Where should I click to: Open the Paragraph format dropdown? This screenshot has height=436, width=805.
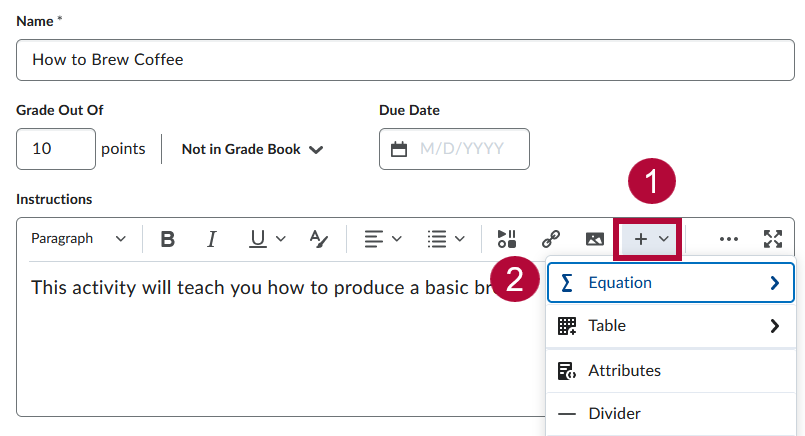coord(78,239)
